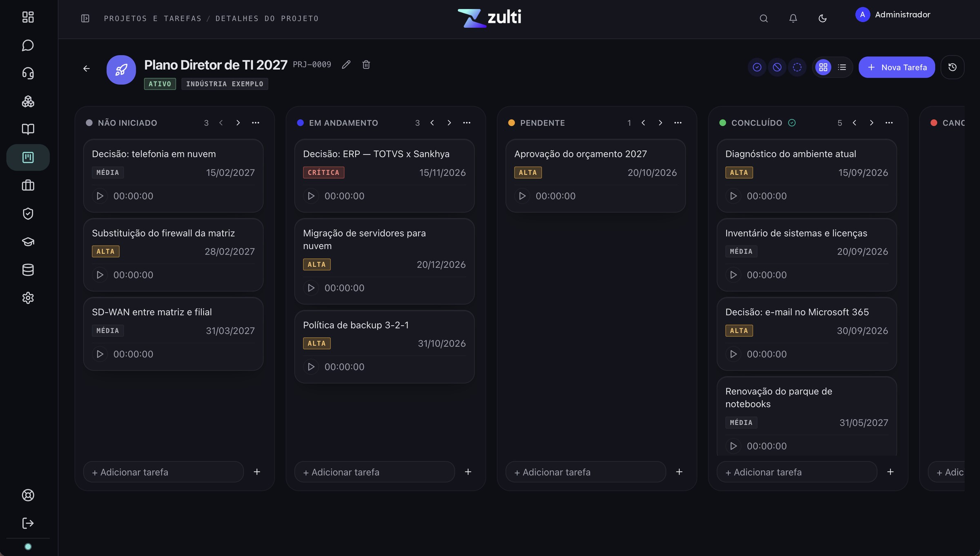Screen dimensions: 980x556
Task: Click the Nova Tarefa button
Action: click(x=897, y=67)
